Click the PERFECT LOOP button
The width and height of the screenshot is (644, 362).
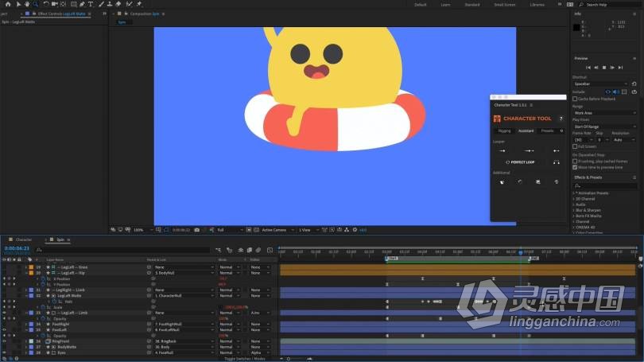pos(521,162)
